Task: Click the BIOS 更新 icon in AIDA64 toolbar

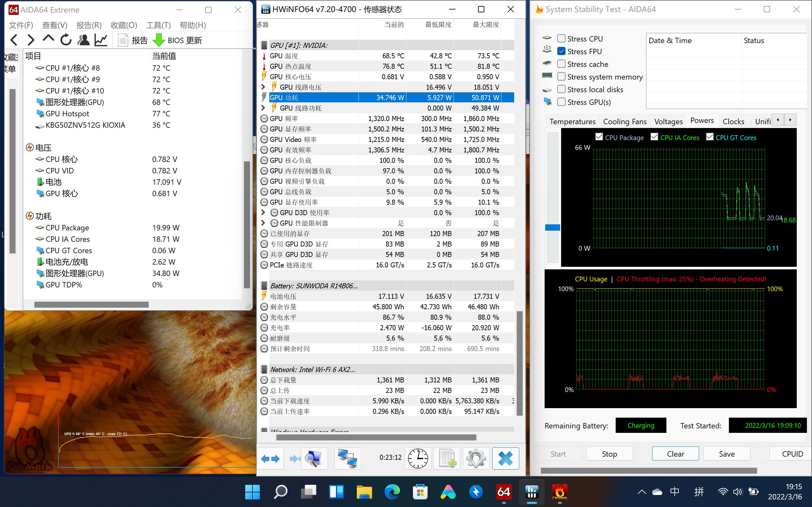Action: pos(159,40)
